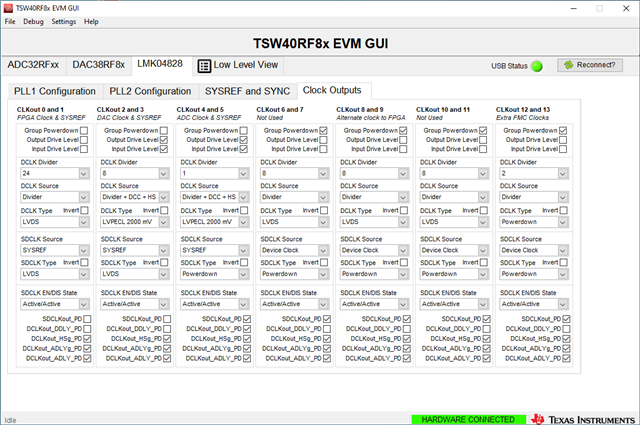The image size is (640, 425).
Task: Switch to the DAC38RF8x tab
Action: [98, 65]
